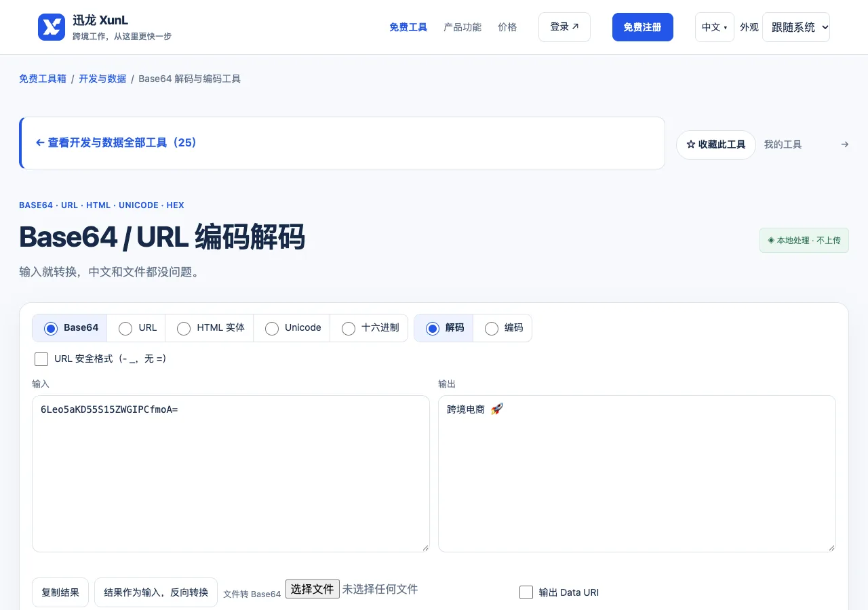The width and height of the screenshot is (868, 610).
Task: Click the input textarea resize handle
Action: point(425,547)
